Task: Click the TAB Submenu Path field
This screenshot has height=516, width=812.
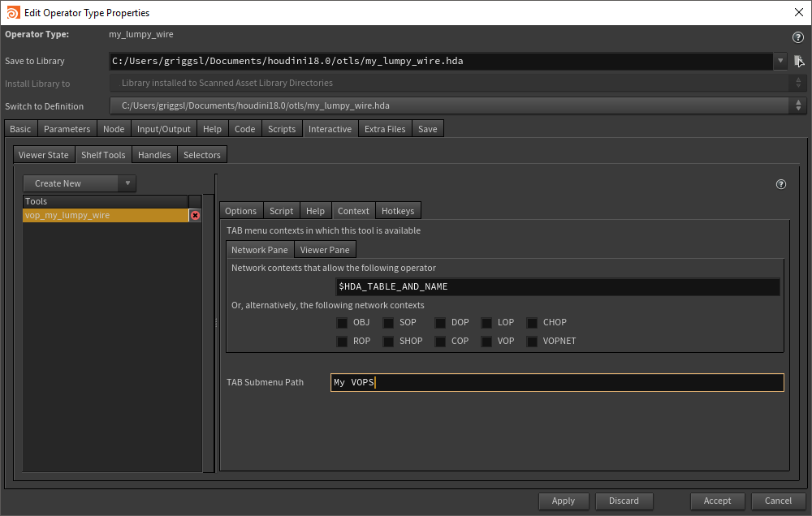Action: pos(557,382)
